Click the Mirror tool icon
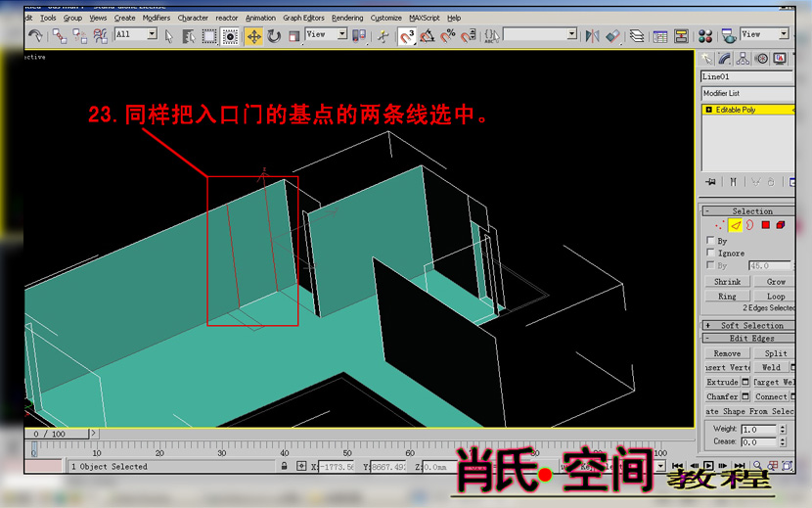 click(x=592, y=36)
